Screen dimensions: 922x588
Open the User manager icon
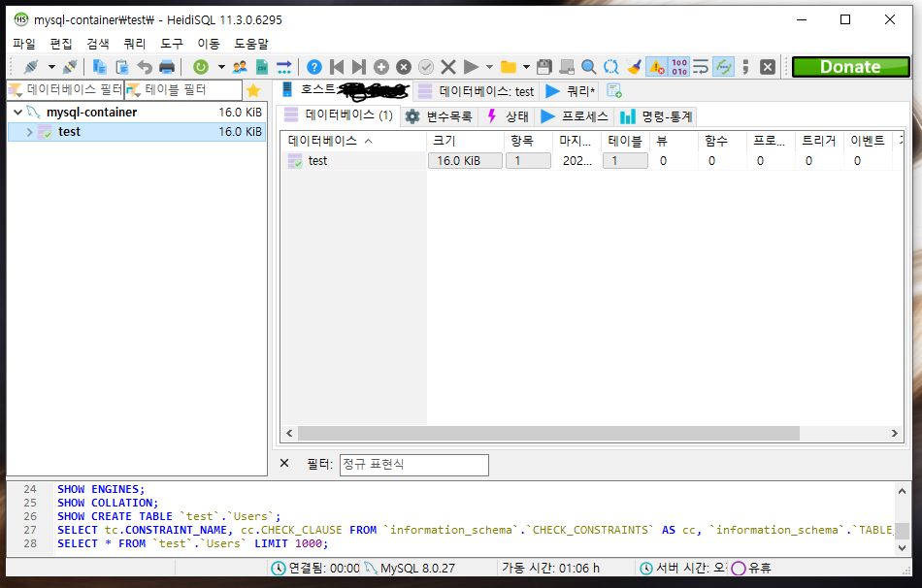240,67
